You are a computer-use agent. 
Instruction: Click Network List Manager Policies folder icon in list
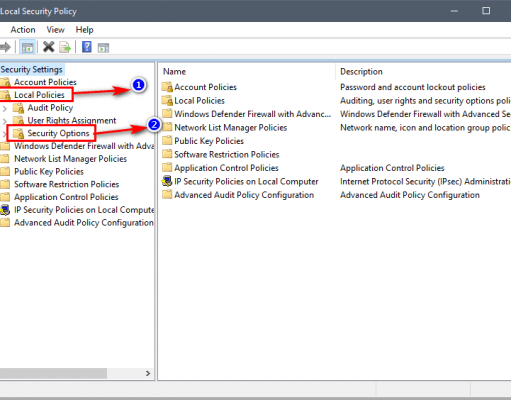coord(167,127)
